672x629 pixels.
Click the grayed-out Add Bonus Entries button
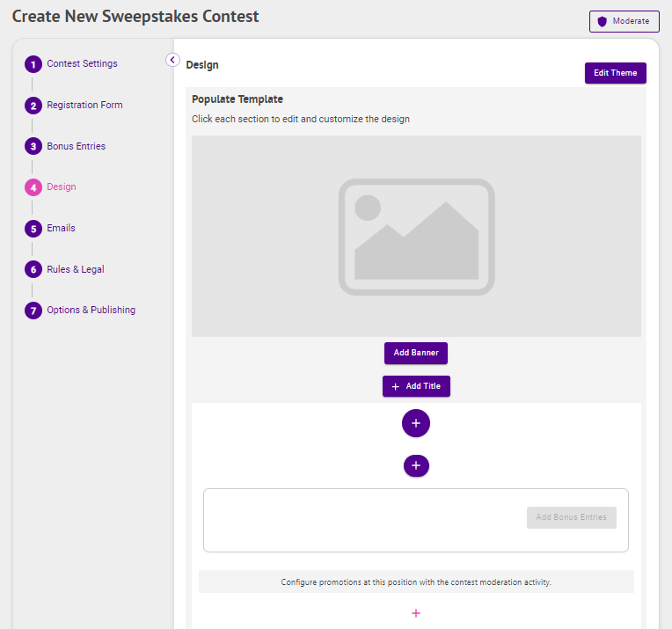[x=571, y=517]
